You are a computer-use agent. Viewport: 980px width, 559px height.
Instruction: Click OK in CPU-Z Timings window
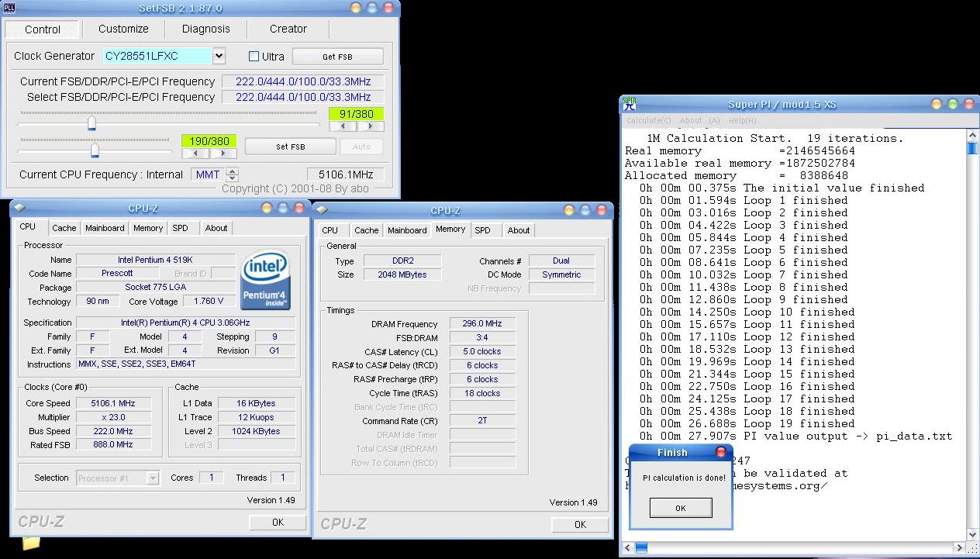(x=580, y=525)
